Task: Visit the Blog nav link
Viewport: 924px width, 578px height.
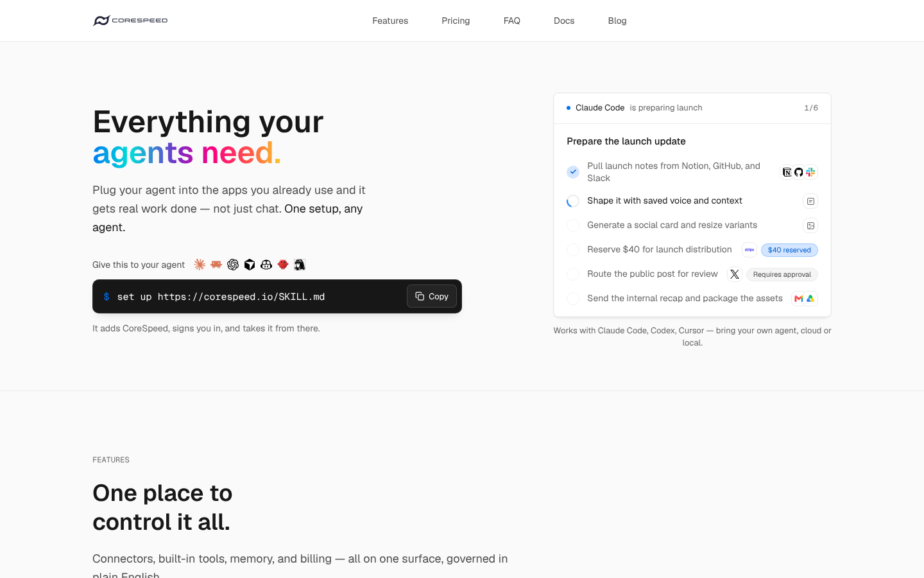Action: pos(617,21)
